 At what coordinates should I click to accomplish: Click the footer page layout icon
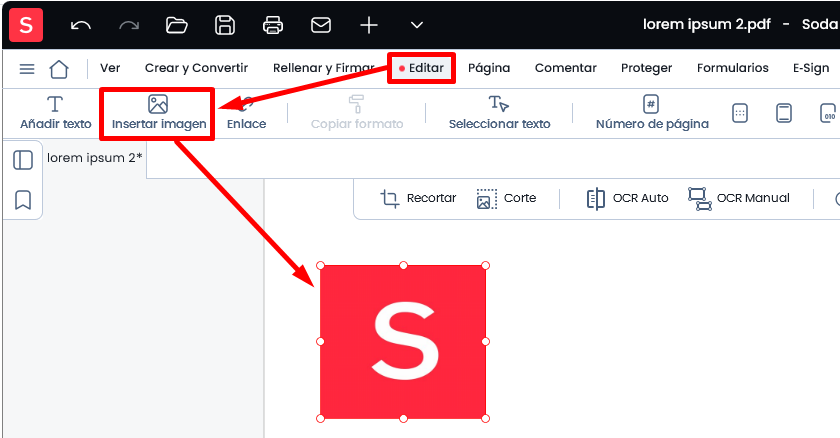[x=784, y=113]
